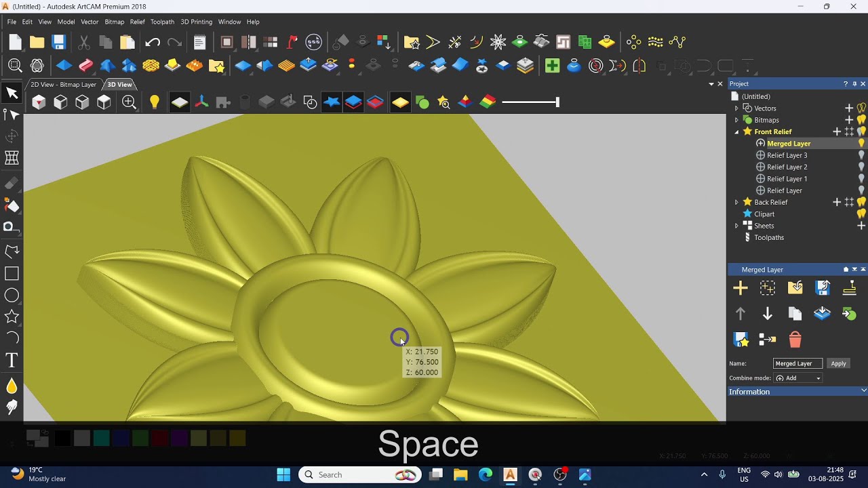Click the Merge visible layers icon
868x488 pixels.
click(822, 314)
